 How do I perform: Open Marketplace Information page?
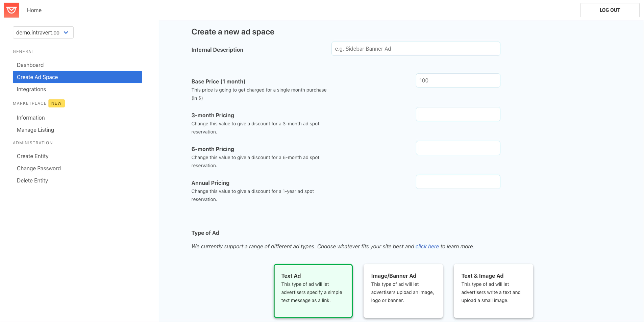(x=31, y=118)
